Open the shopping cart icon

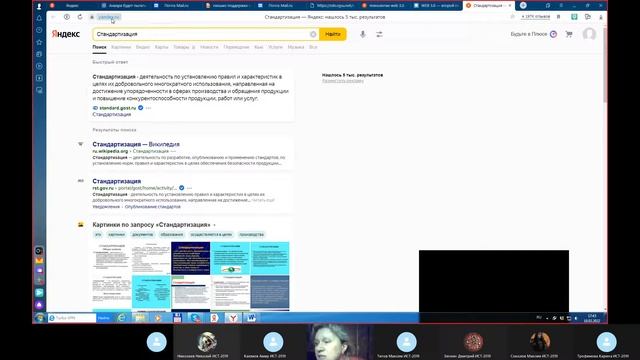(x=569, y=34)
